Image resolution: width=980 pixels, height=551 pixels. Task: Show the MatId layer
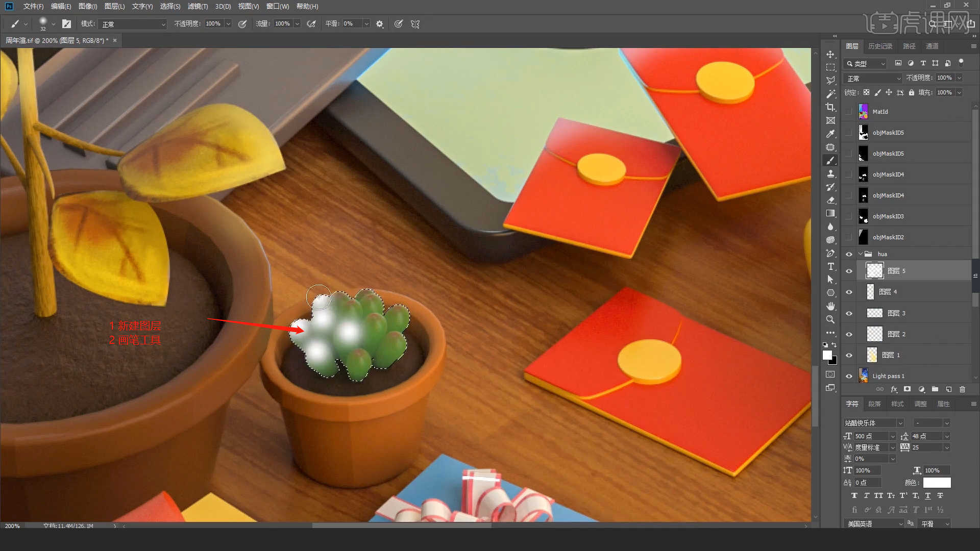pyautogui.click(x=849, y=111)
